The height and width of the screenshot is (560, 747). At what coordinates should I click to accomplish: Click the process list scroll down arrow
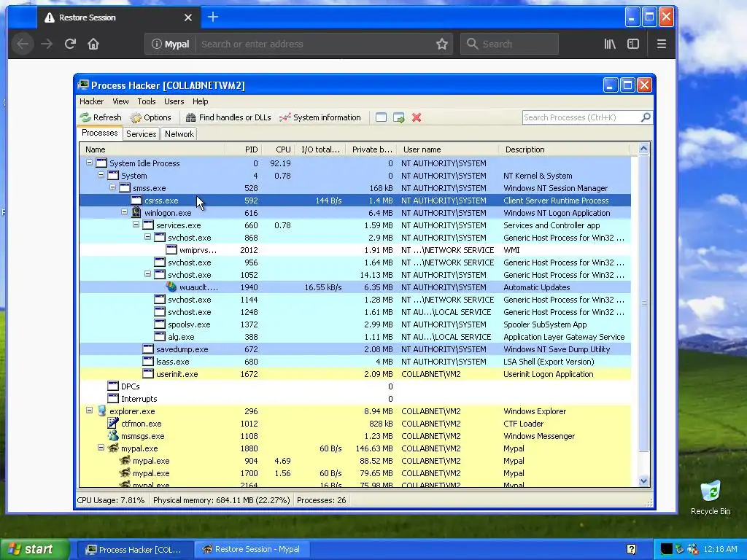tap(643, 481)
